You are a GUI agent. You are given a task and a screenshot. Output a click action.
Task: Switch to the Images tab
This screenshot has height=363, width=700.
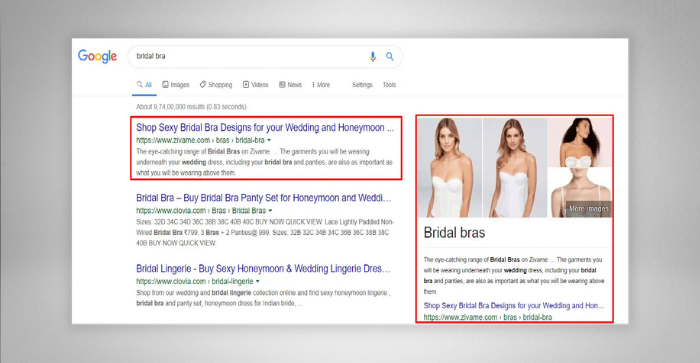point(175,85)
